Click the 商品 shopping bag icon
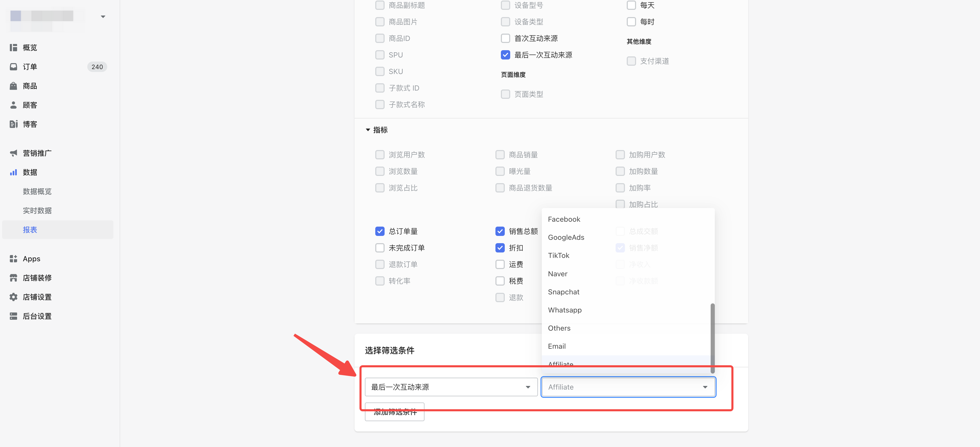This screenshot has width=980, height=447. [x=13, y=86]
